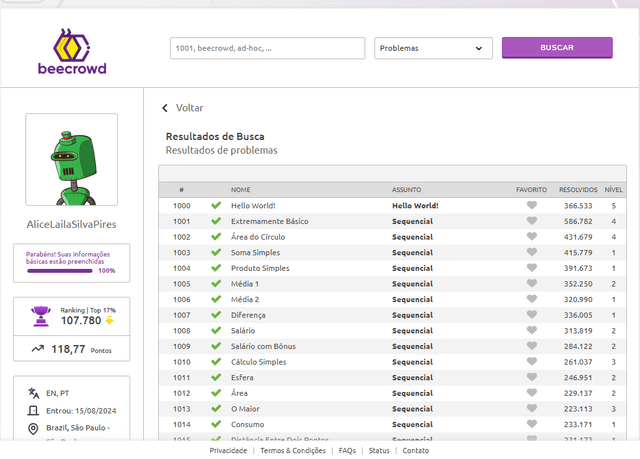This screenshot has height=459, width=640.
Task: Sort by ASSUNTO column header
Action: coord(407,190)
